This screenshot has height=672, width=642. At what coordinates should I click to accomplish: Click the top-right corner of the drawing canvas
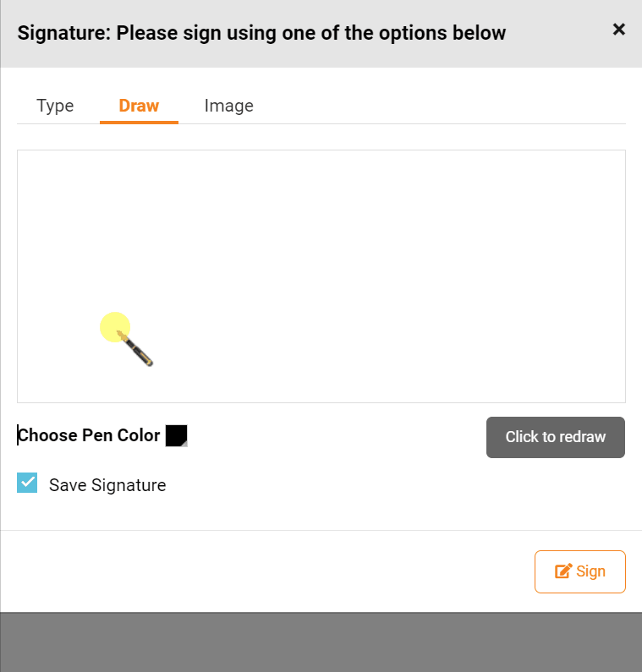[x=617, y=157]
